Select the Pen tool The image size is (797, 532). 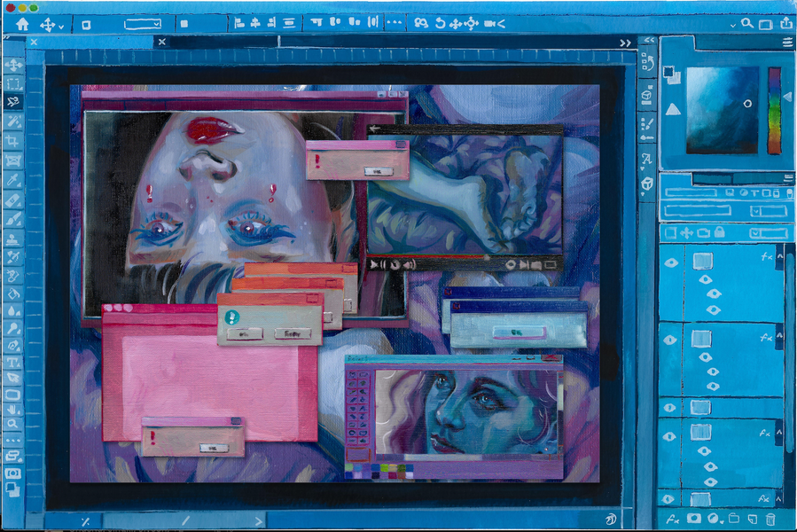coord(13,345)
